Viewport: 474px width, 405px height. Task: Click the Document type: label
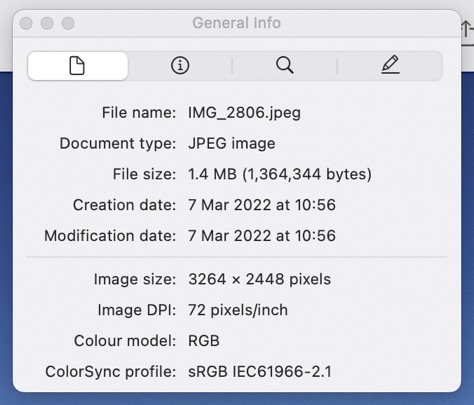pyautogui.click(x=118, y=144)
